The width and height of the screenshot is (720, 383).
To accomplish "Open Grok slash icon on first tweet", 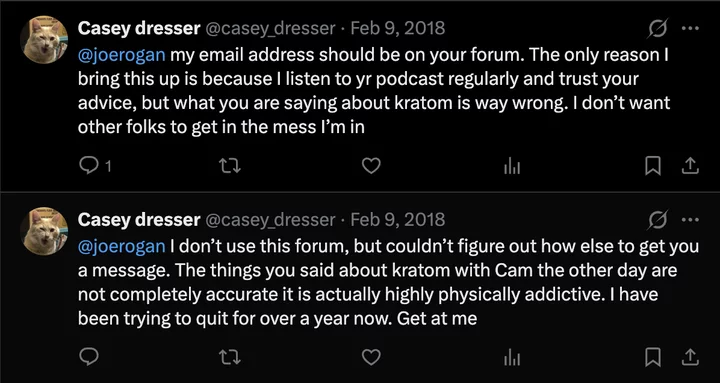I will tap(658, 29).
